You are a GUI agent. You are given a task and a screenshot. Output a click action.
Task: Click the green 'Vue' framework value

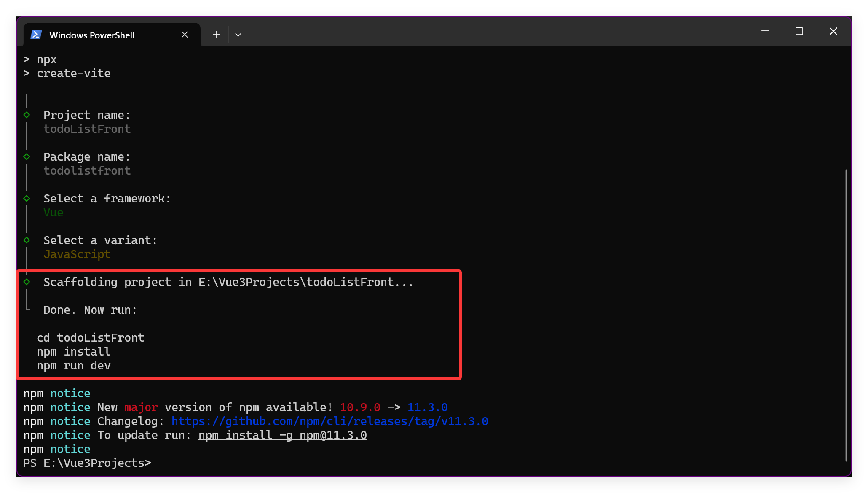click(54, 213)
